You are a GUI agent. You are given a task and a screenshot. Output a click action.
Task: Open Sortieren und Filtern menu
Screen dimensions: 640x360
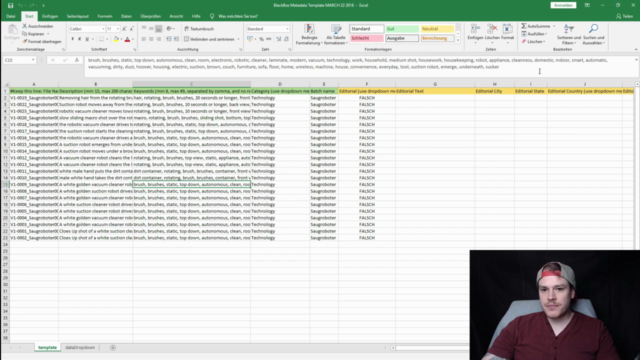click(x=569, y=35)
